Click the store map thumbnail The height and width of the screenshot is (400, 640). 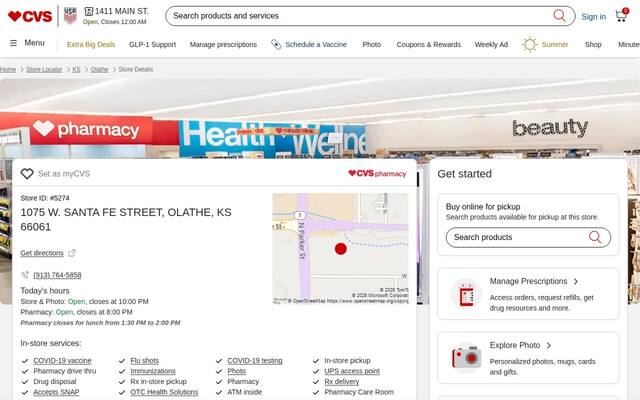coord(340,249)
